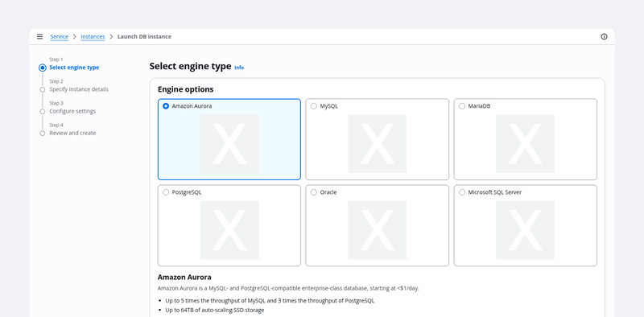The height and width of the screenshot is (317, 644).
Task: Click the info circle icon at top right
Action: 604,36
